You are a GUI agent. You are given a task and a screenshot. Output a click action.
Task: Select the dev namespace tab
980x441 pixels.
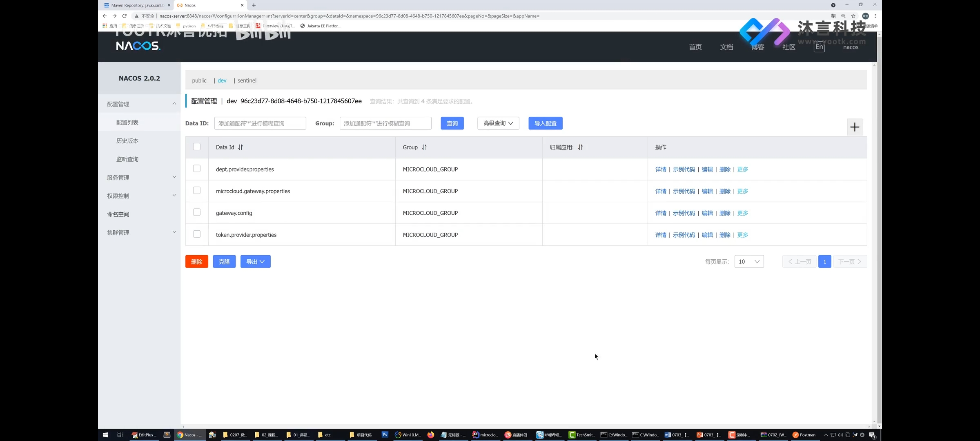tap(222, 80)
